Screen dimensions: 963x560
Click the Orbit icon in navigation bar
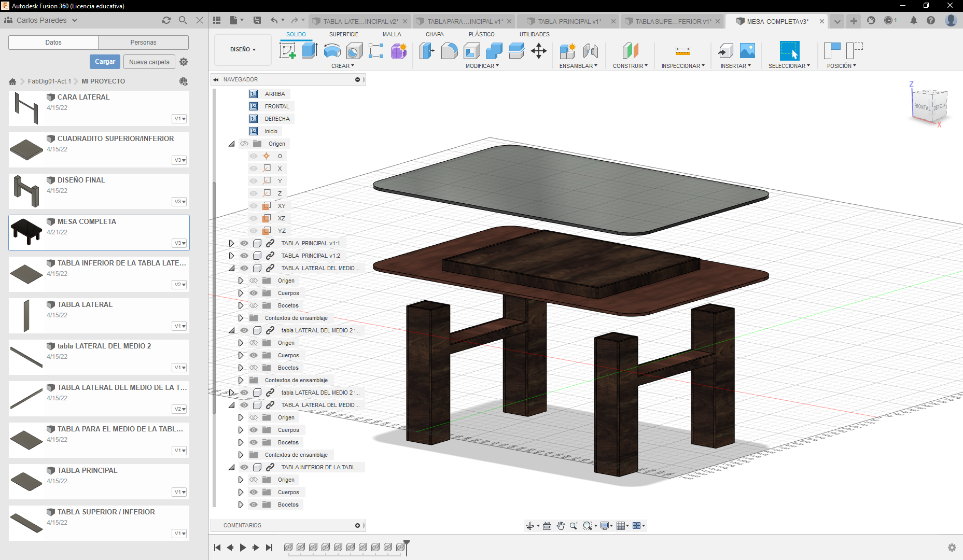[x=531, y=525]
